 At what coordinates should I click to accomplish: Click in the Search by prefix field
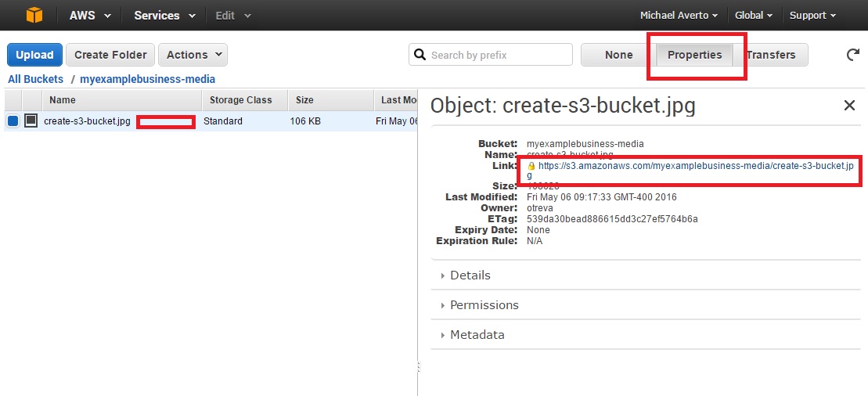[491, 55]
